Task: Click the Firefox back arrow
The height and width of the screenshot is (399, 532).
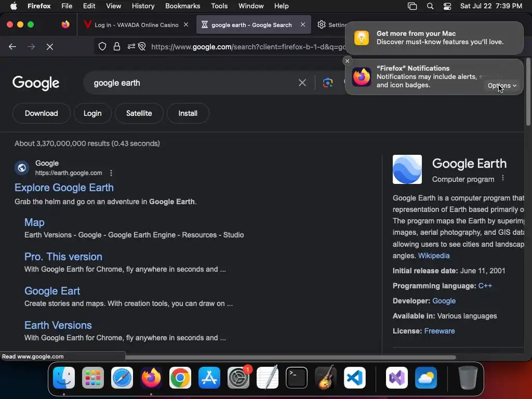Action: point(12,46)
